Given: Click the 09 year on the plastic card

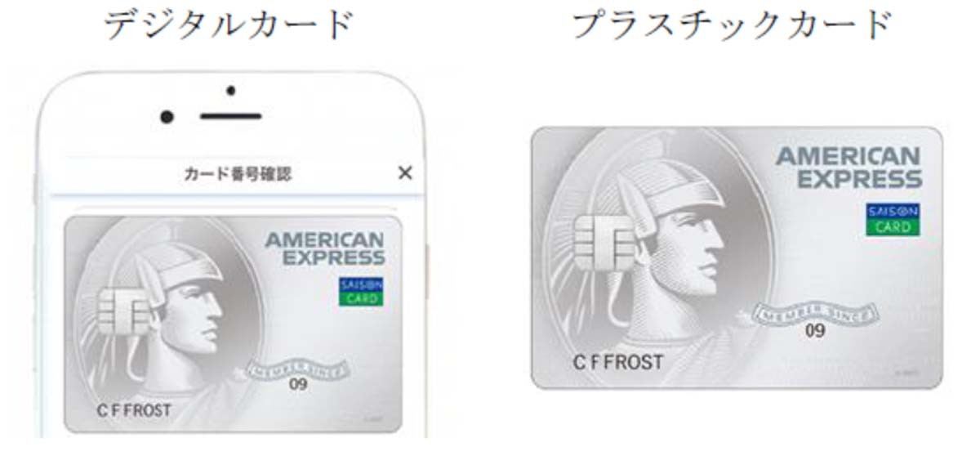Looking at the screenshot, I should tap(815, 332).
